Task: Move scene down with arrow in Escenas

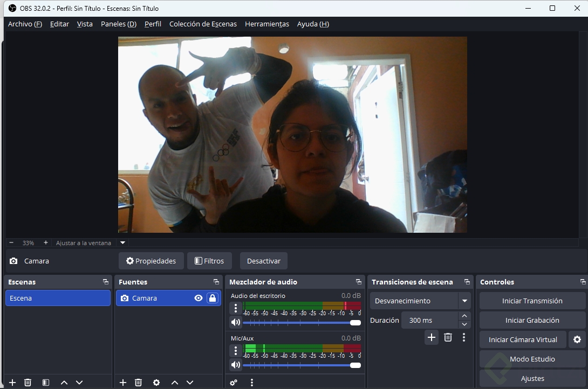Action: coord(79,382)
